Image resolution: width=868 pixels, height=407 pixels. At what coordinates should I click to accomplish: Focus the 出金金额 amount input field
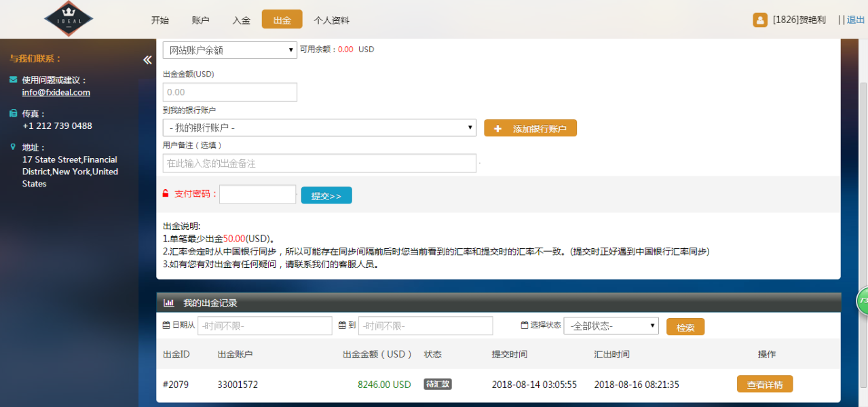[229, 92]
